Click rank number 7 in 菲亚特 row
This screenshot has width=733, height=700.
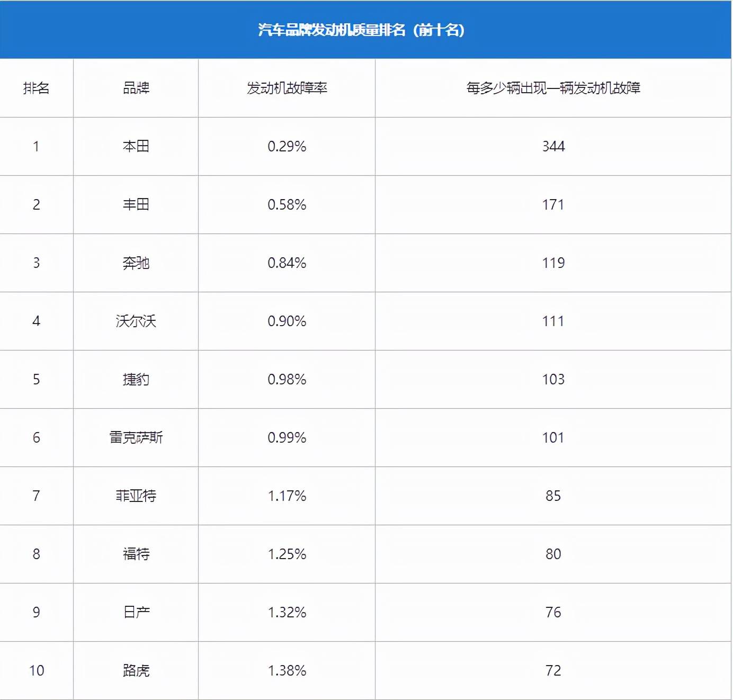36,496
